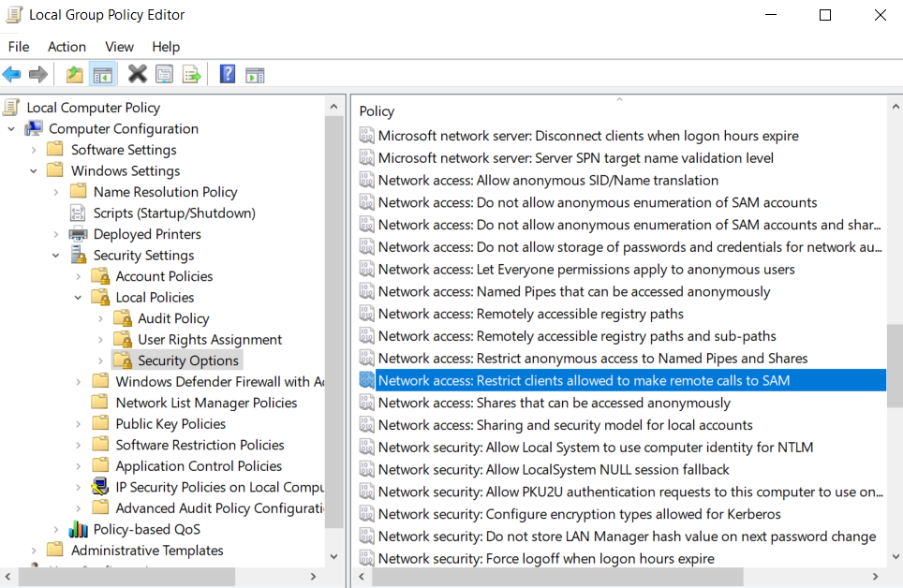This screenshot has height=588, width=903.
Task: Expand the Name Resolution Policy node
Action: pos(56,191)
